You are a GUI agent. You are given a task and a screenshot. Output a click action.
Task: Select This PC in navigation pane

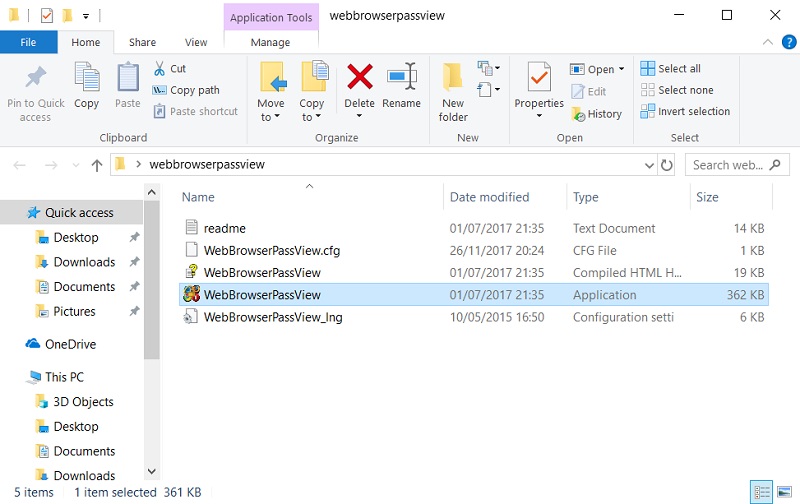(x=64, y=377)
